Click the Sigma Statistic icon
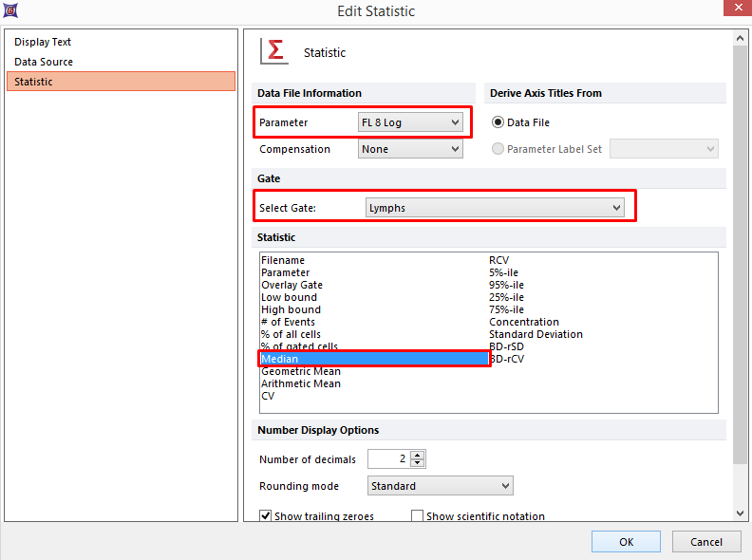Screen dimensions: 752x560 click(274, 51)
